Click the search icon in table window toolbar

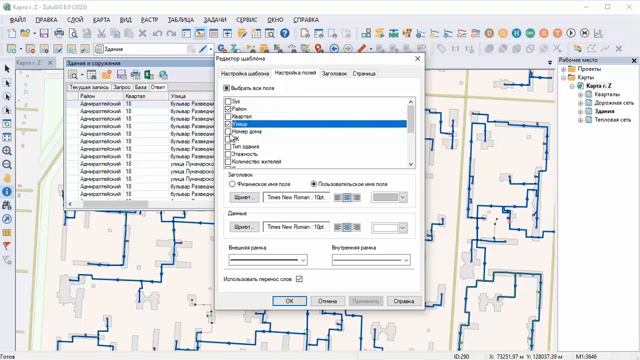coord(73,75)
